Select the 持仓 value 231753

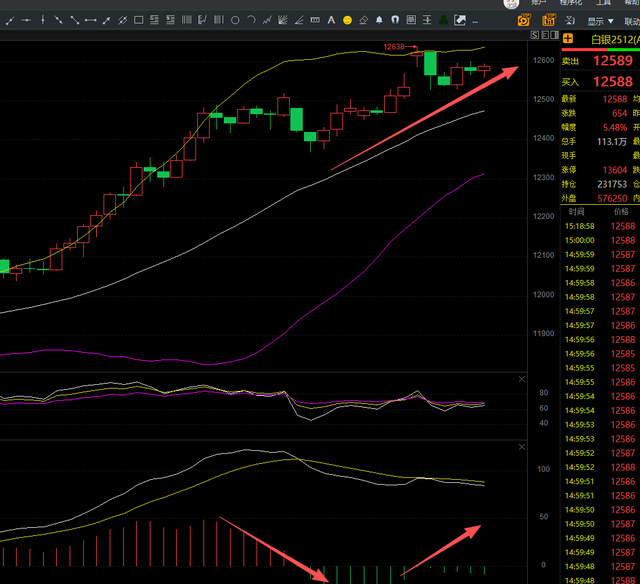[x=612, y=184]
